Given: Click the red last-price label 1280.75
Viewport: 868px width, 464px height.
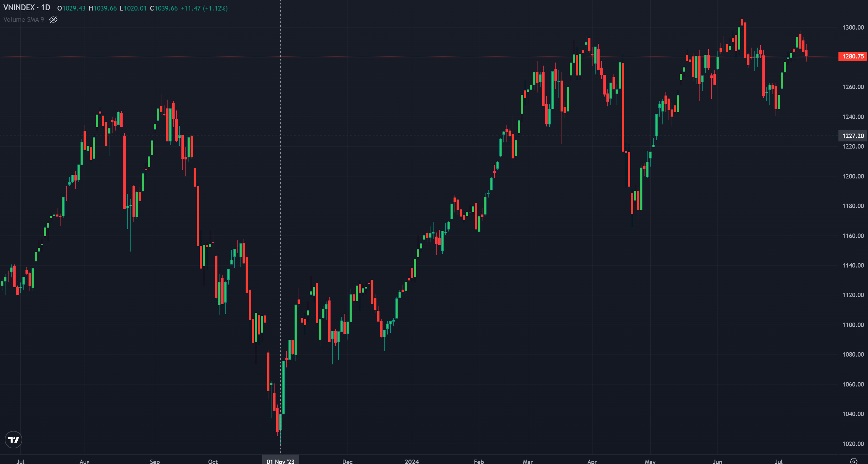Looking at the screenshot, I should coord(853,56).
